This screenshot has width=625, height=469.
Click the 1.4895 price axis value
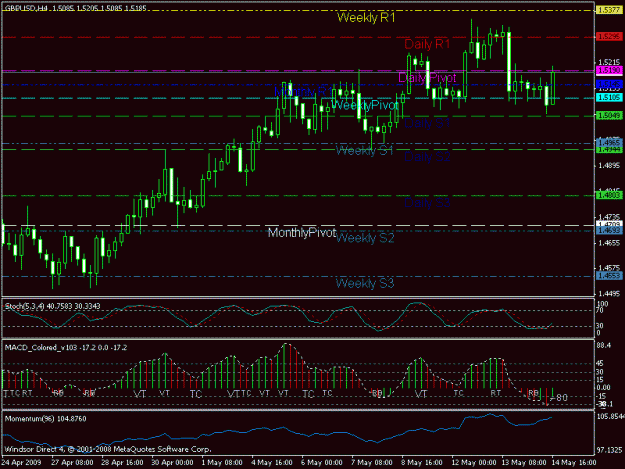609,165
